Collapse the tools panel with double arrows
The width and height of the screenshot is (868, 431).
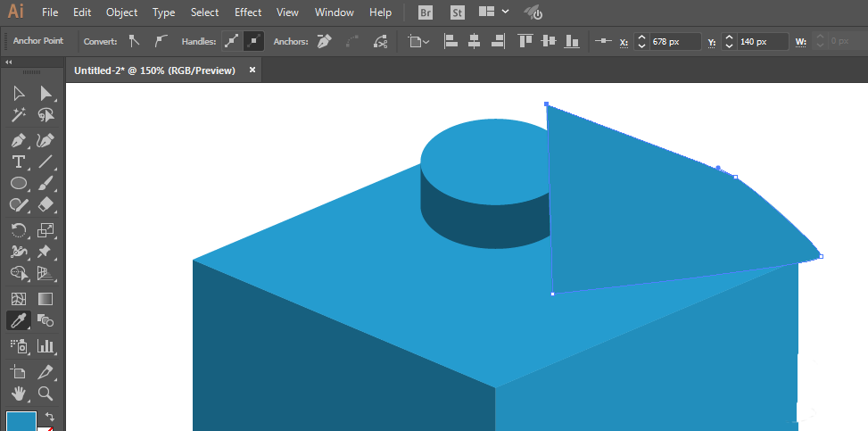tap(8, 62)
